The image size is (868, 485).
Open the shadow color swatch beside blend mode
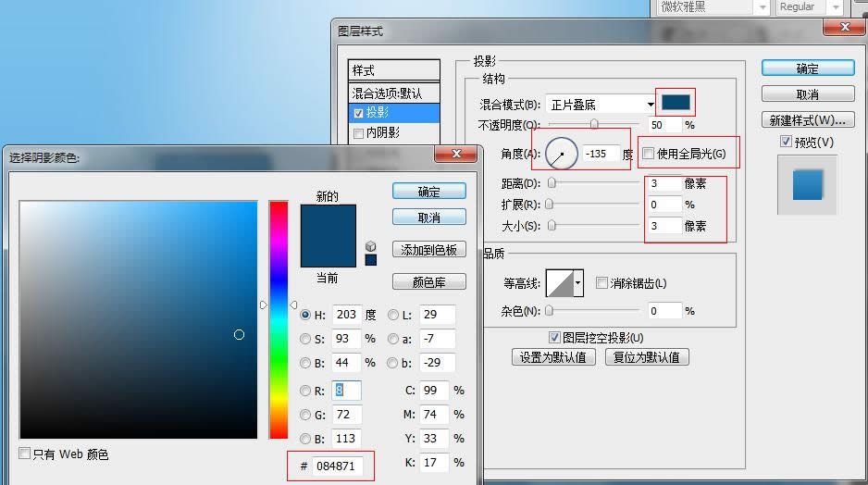[676, 103]
